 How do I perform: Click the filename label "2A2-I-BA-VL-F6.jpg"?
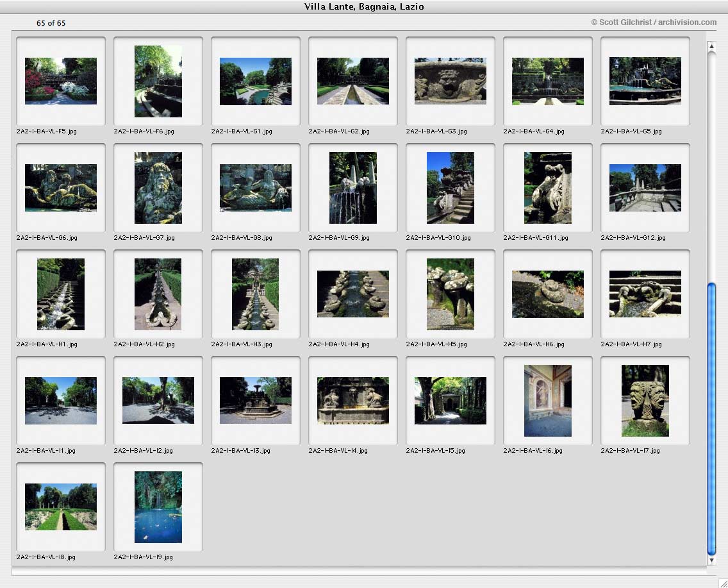(144, 131)
